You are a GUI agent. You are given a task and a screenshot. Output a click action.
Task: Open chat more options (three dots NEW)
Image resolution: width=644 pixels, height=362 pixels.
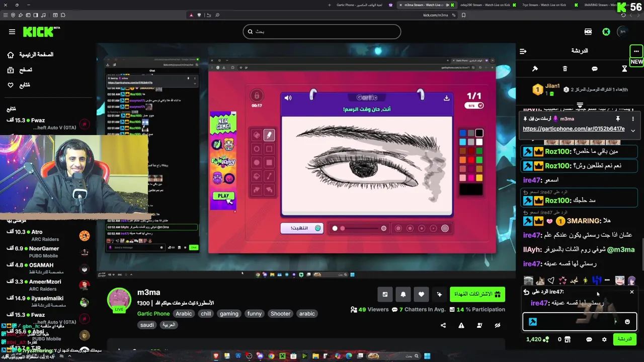(636, 51)
